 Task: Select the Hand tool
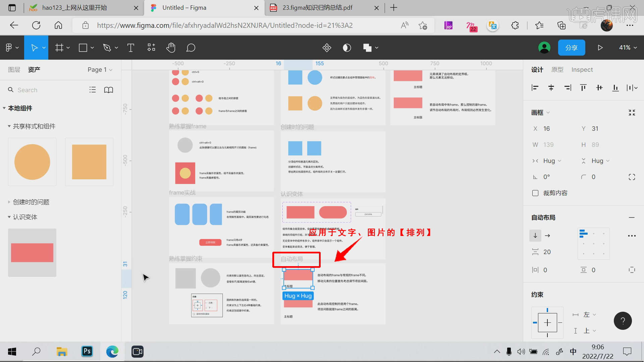pos(171,47)
